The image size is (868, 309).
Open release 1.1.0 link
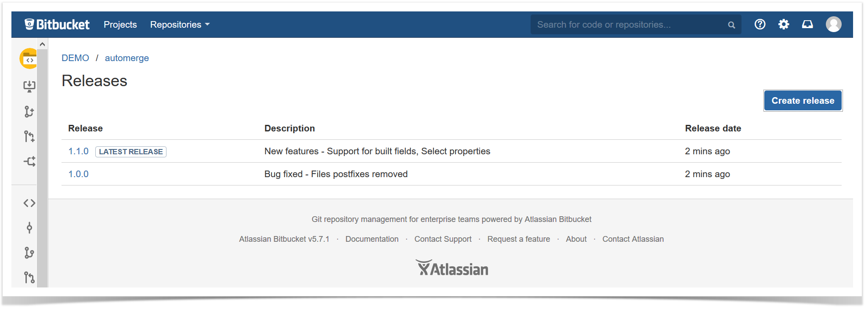point(78,151)
